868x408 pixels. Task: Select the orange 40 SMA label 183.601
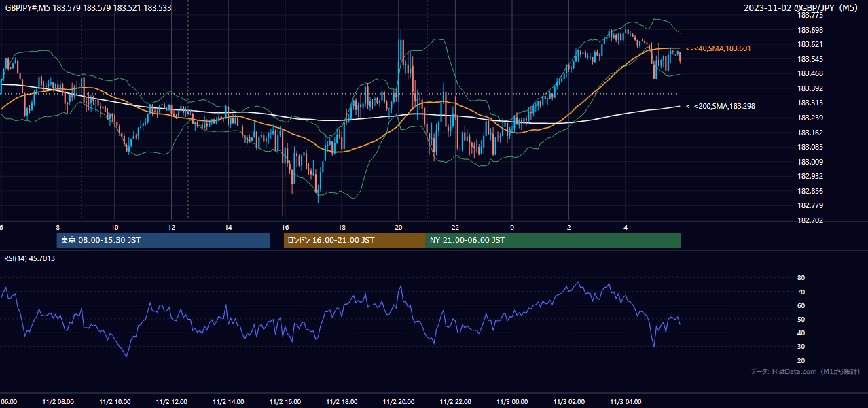click(x=719, y=49)
